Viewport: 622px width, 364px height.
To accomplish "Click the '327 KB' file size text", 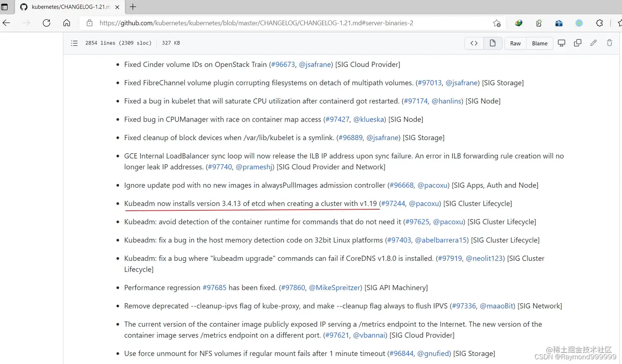I will (x=171, y=43).
